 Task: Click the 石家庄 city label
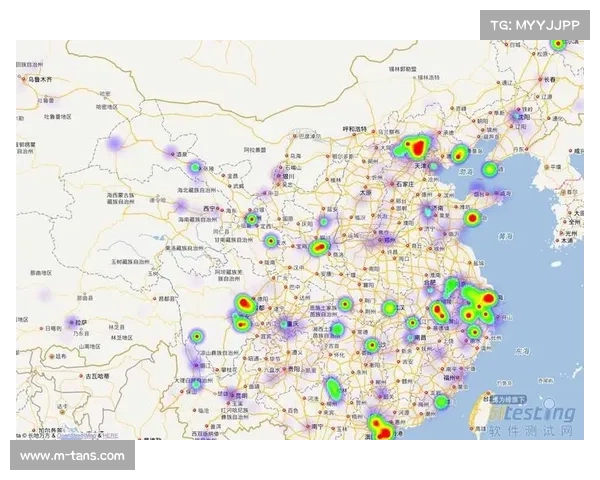click(x=404, y=184)
